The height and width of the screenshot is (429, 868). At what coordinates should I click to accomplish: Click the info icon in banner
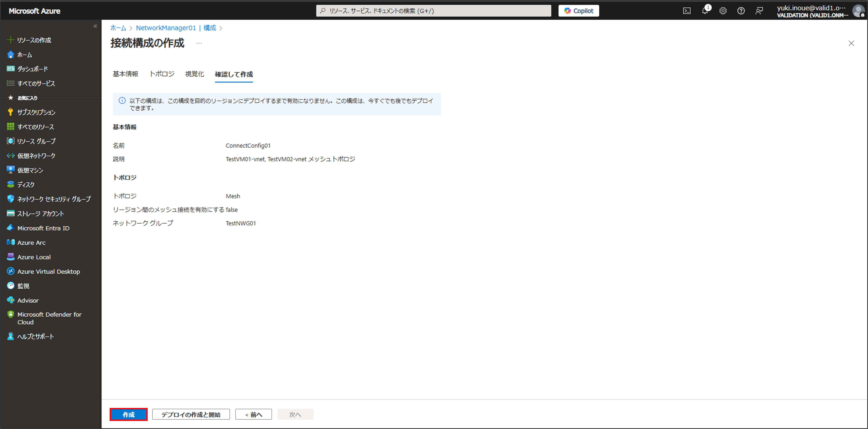point(122,100)
